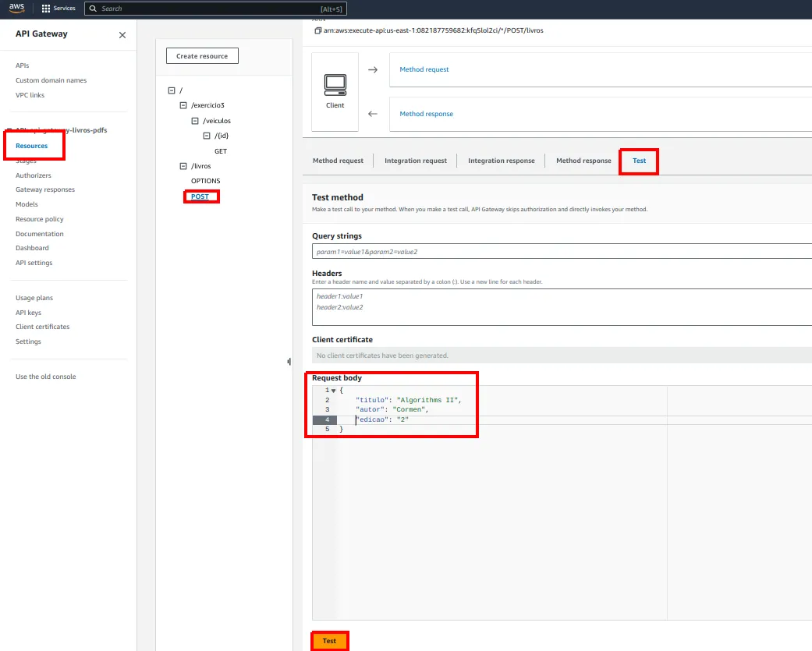Open Gateway responses in sidebar
Screen dimensions: 812x651
click(45, 189)
